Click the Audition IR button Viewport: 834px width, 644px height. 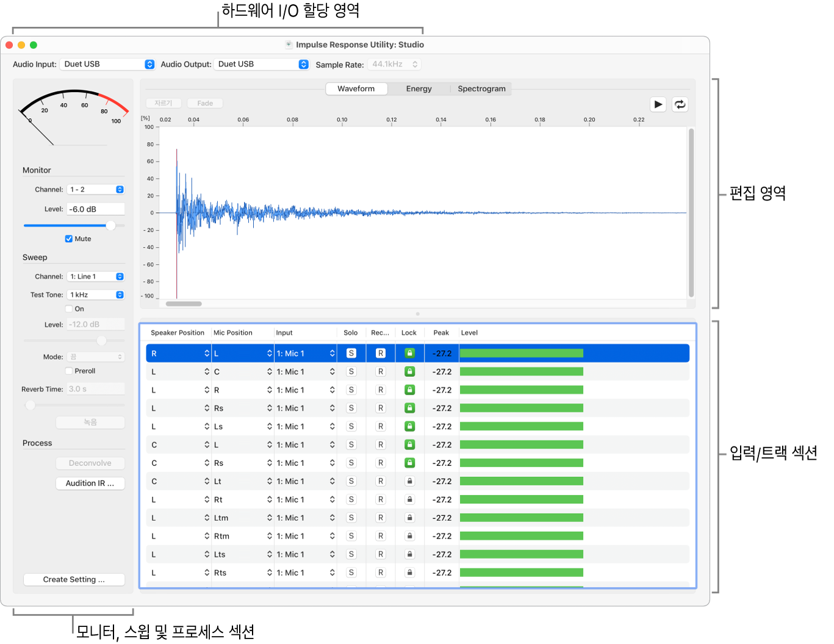point(90,484)
